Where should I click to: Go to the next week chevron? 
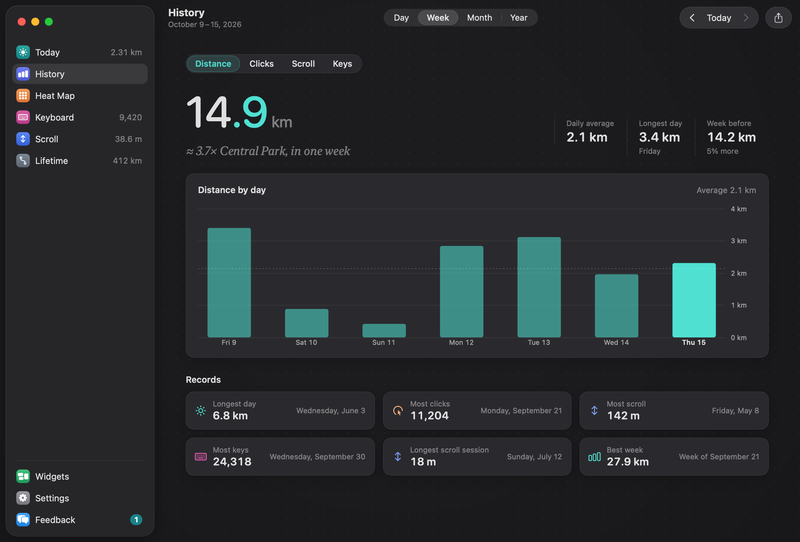(746, 18)
